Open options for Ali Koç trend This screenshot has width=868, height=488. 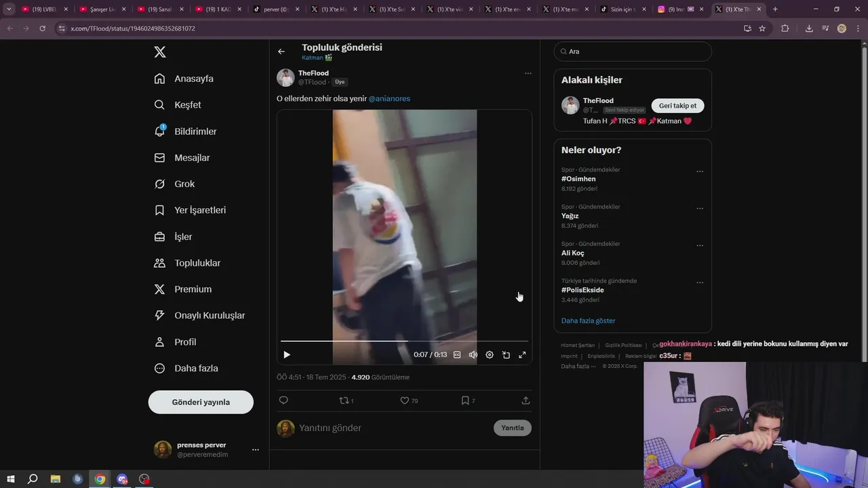click(x=700, y=245)
